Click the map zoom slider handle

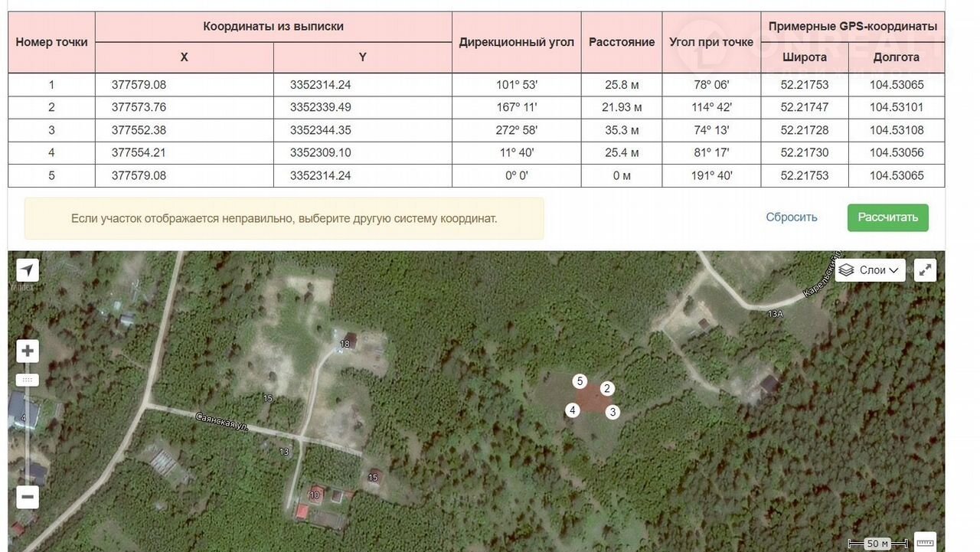28,380
